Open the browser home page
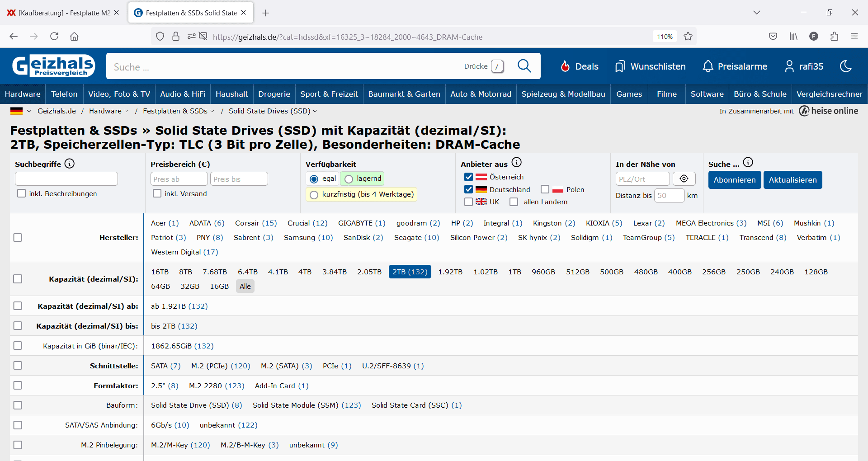The image size is (868, 461). 75,37
